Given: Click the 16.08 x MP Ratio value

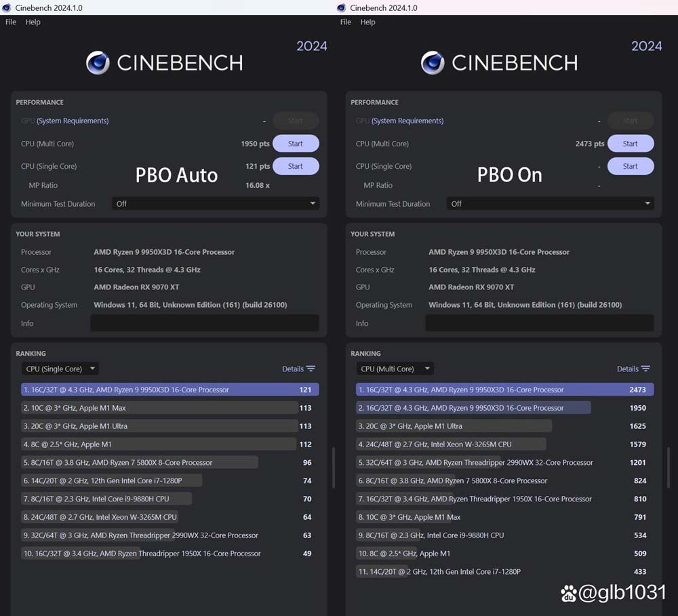Looking at the screenshot, I should 257,185.
